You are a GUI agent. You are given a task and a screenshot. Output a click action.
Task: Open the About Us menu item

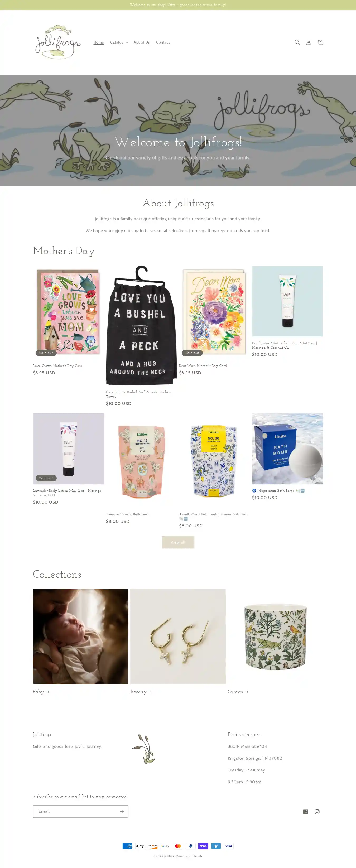(142, 42)
